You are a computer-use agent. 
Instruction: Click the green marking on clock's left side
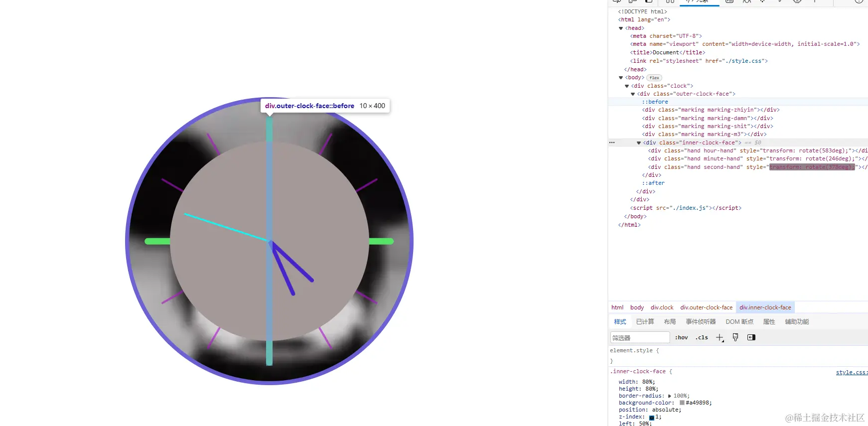[157, 242]
